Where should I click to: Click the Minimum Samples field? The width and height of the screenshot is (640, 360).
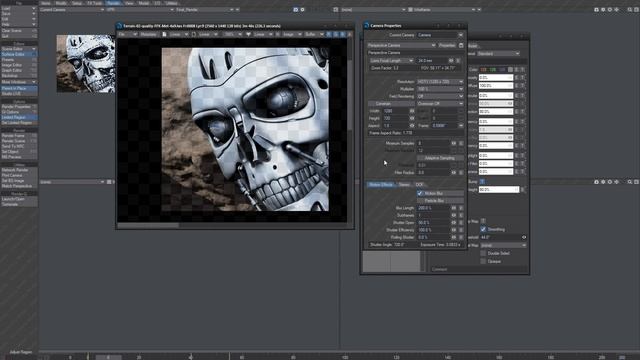[433, 143]
